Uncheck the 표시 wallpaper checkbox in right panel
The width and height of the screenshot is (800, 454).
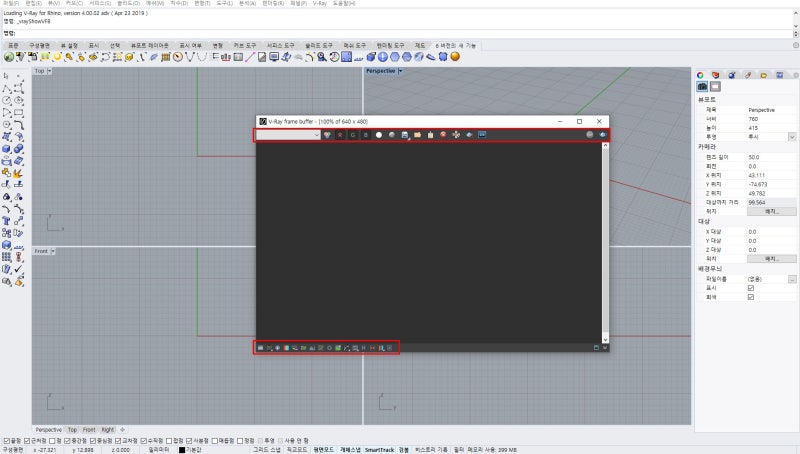751,288
